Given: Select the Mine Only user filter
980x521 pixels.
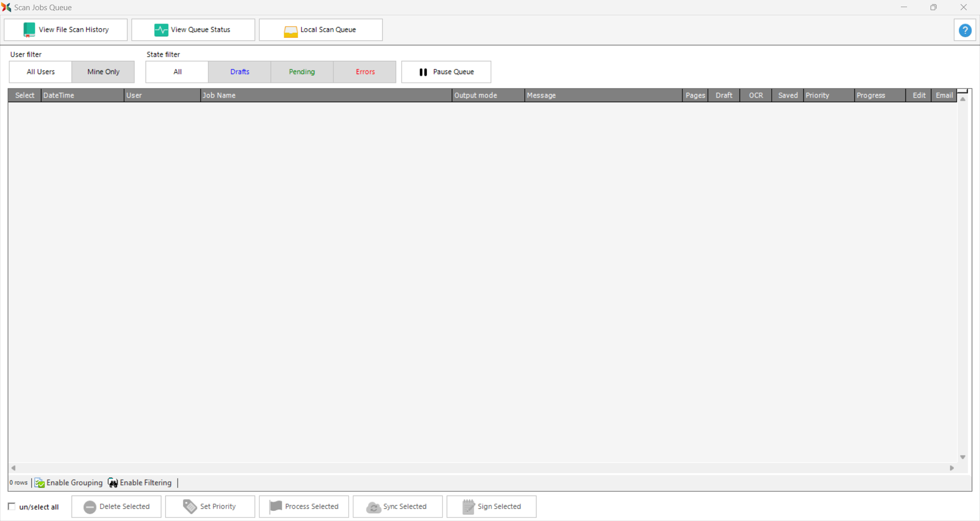Looking at the screenshot, I should 103,72.
